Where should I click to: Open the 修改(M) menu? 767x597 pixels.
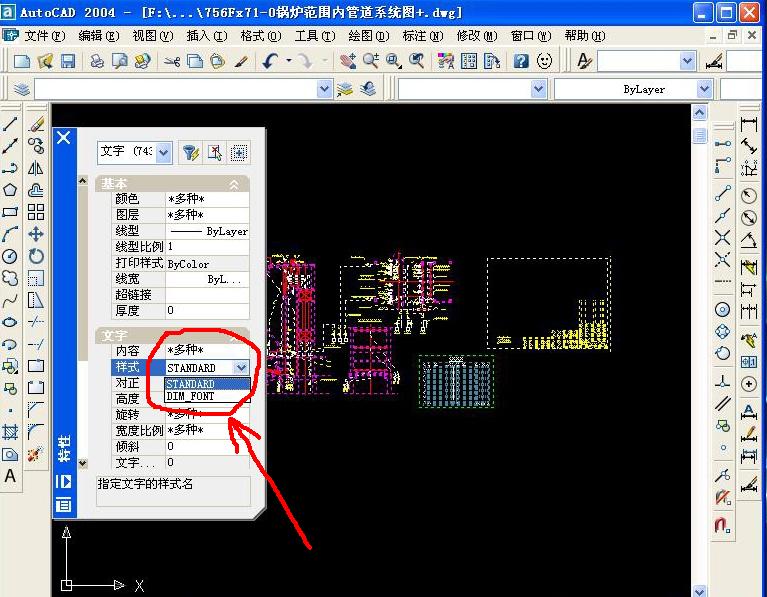click(x=477, y=36)
